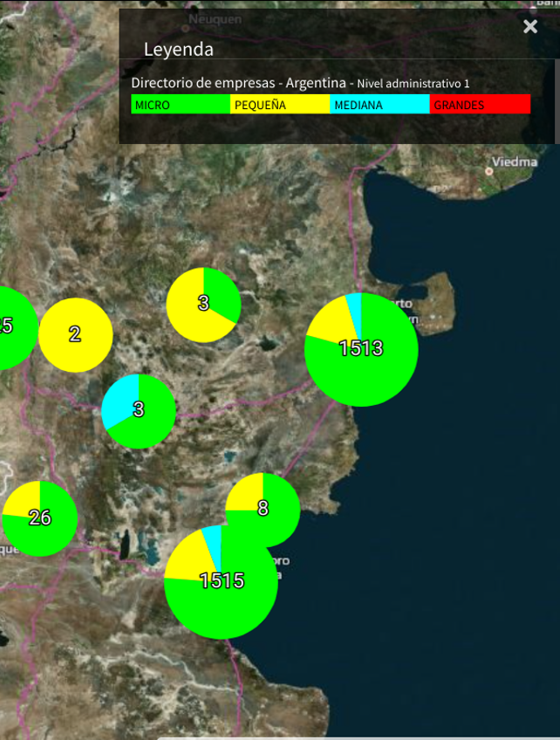Click the yellow PEQUEÑA legend swatch

click(x=280, y=105)
